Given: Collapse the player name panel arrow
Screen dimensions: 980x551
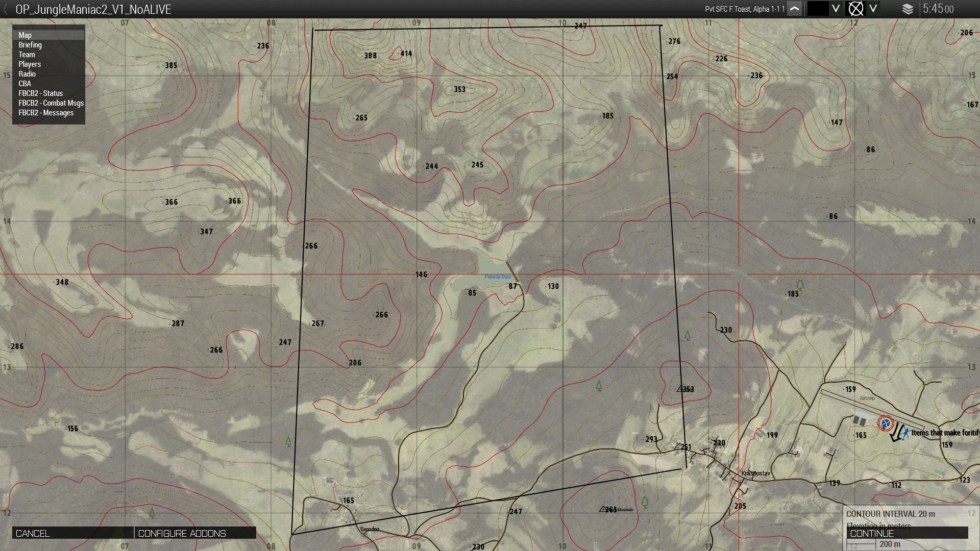Looking at the screenshot, I should click(x=795, y=9).
